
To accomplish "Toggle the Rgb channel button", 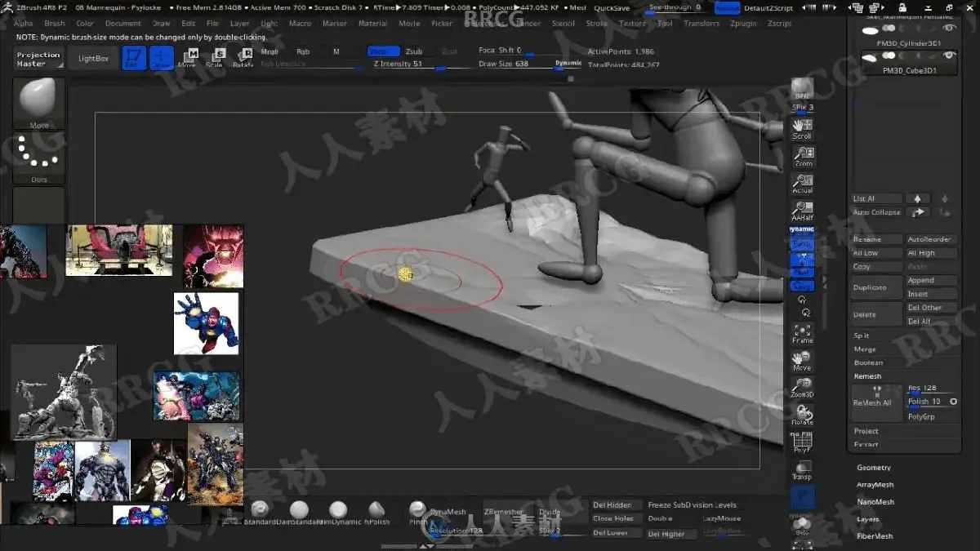I will pos(303,51).
